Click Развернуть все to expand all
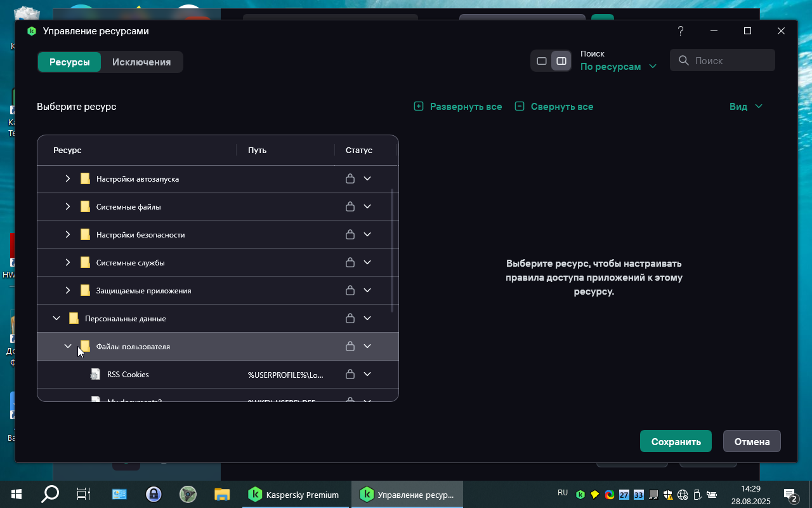 point(458,107)
